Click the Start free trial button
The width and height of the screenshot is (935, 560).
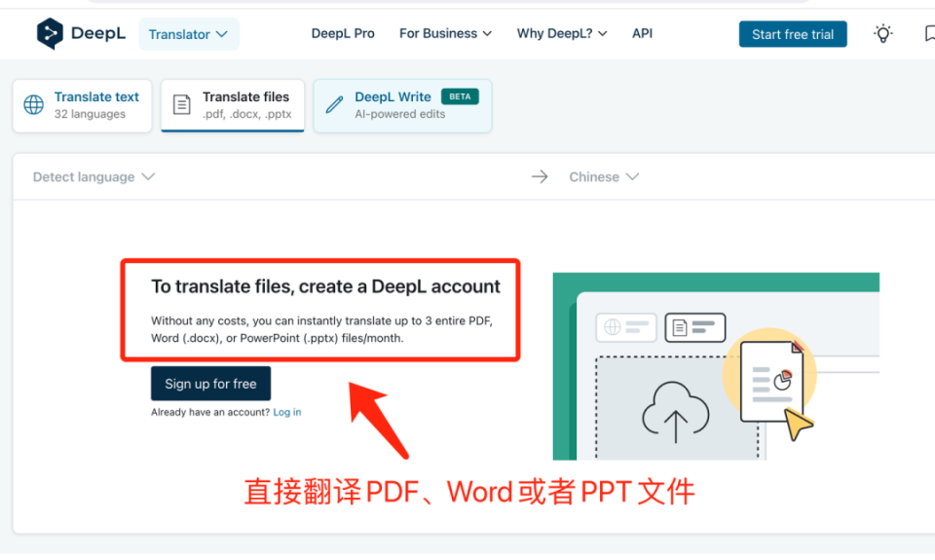click(793, 34)
